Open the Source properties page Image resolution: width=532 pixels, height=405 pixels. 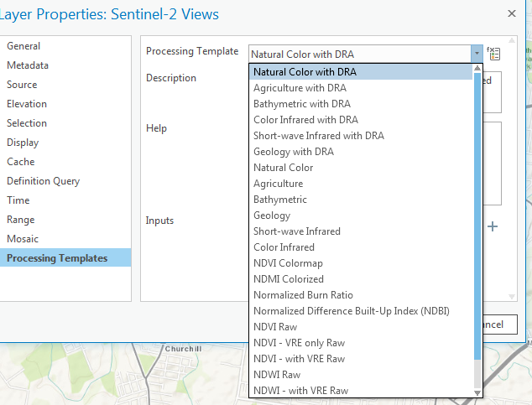point(65,85)
